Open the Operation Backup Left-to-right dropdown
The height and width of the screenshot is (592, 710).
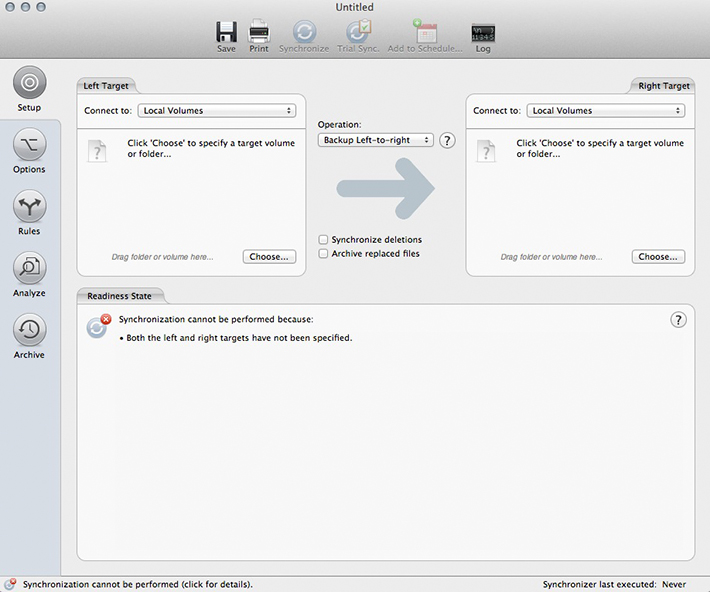(x=376, y=141)
